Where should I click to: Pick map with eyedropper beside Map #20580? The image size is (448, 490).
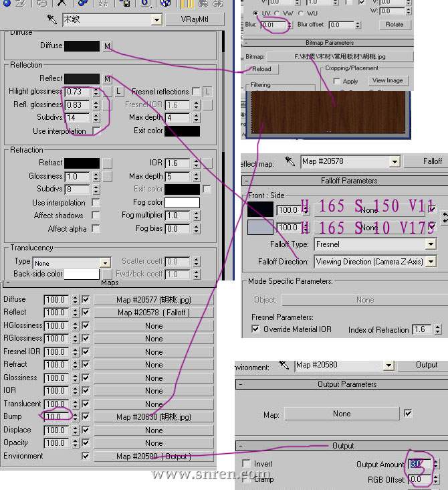coord(284,365)
